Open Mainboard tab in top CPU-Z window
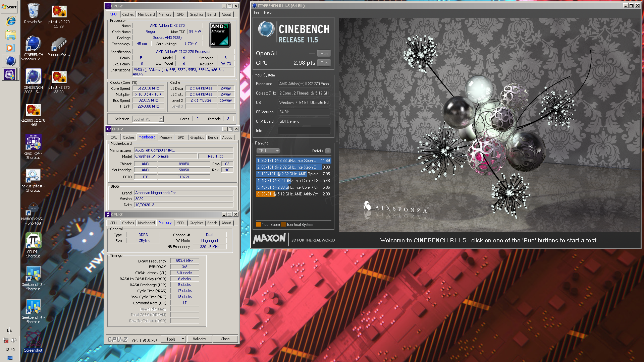This screenshot has height=362, width=644. click(x=146, y=14)
